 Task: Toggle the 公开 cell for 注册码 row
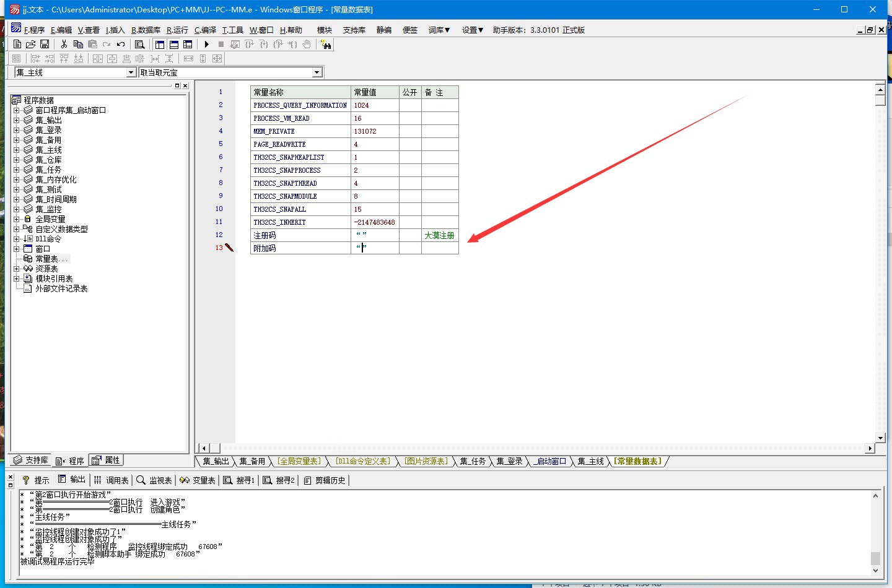point(410,235)
